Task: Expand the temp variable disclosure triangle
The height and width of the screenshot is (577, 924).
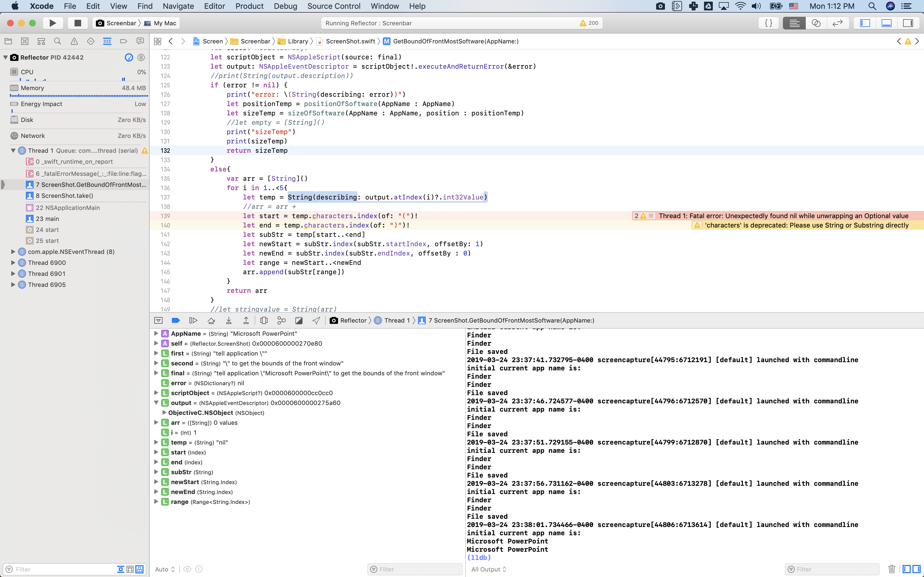Action: click(156, 442)
